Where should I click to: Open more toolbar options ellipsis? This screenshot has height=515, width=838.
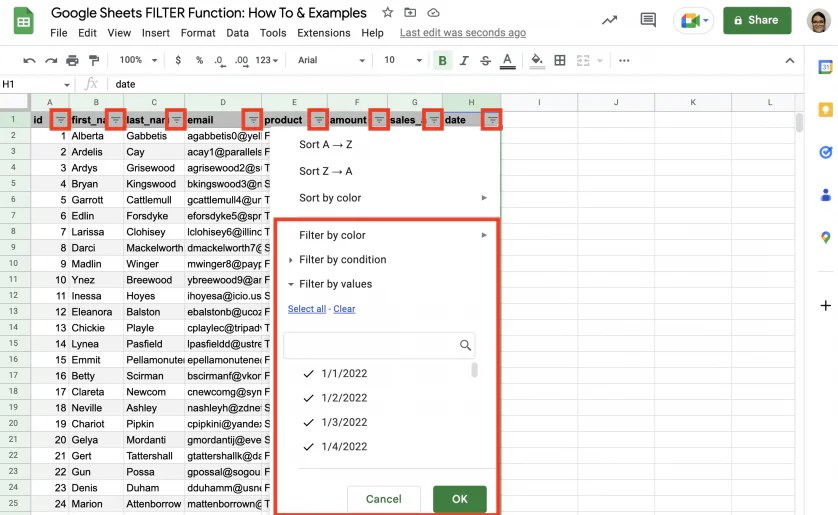(x=624, y=60)
